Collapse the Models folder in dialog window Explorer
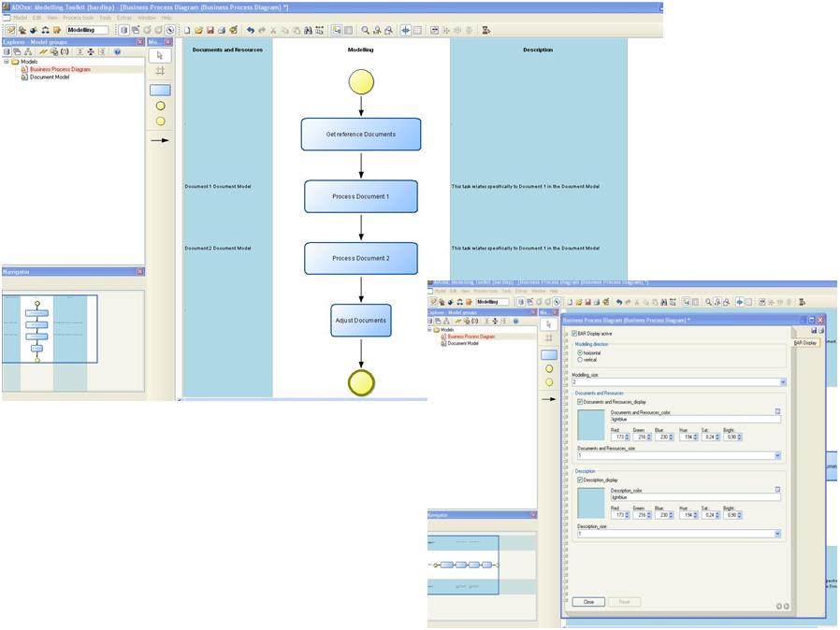The image size is (840, 630). pyautogui.click(x=429, y=330)
